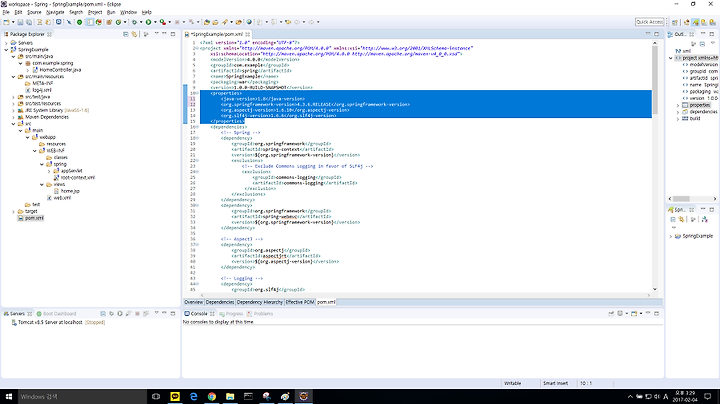Switch to the Progress tab
The width and height of the screenshot is (720, 404).
pos(231,314)
